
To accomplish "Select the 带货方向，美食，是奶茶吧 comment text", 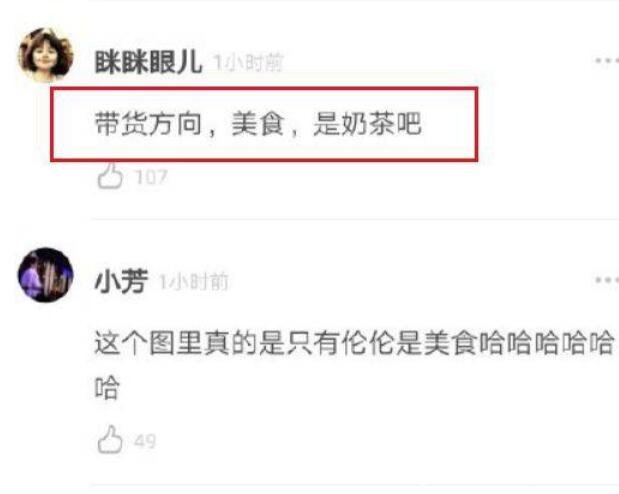I will click(x=258, y=124).
